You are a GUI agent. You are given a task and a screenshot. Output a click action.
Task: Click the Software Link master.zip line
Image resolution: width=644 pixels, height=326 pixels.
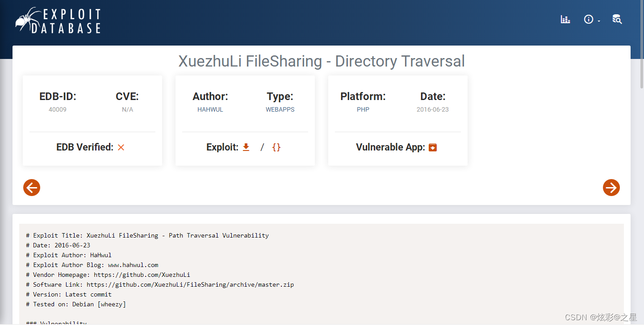point(160,284)
